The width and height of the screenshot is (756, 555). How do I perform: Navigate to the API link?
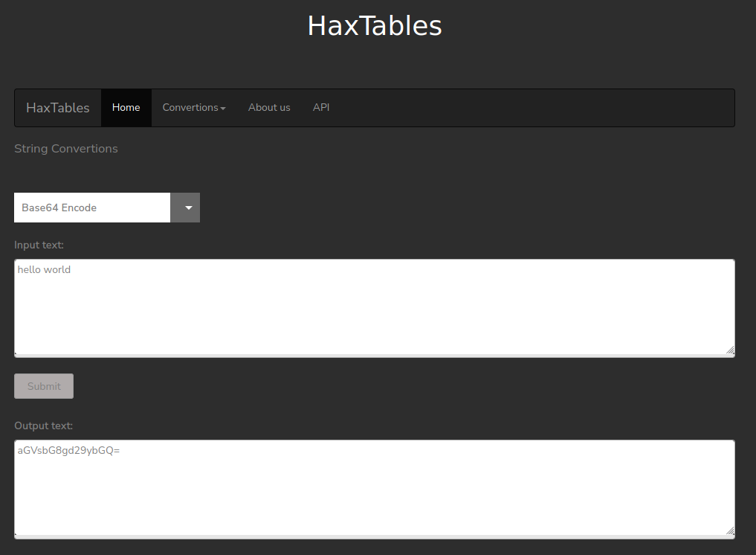coord(321,108)
